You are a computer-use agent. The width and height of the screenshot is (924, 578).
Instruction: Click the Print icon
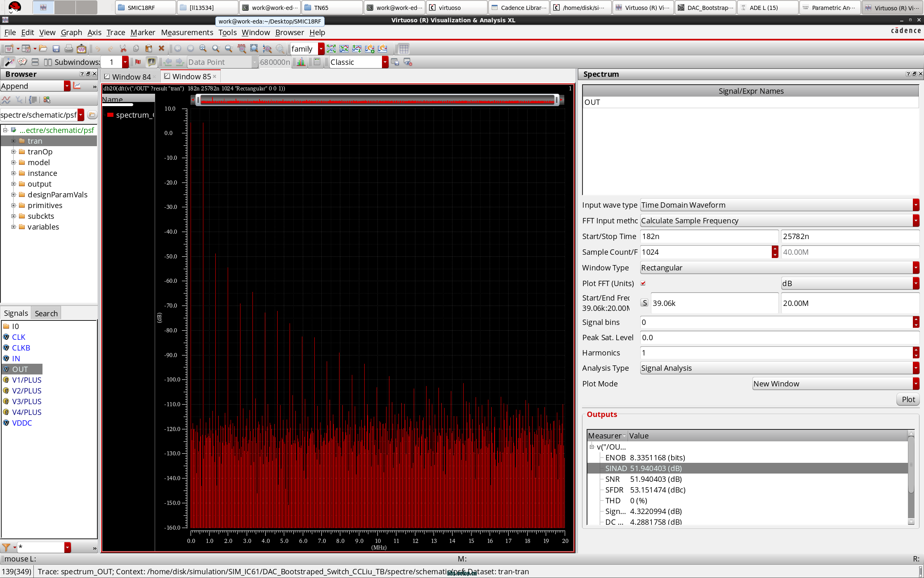click(x=69, y=49)
